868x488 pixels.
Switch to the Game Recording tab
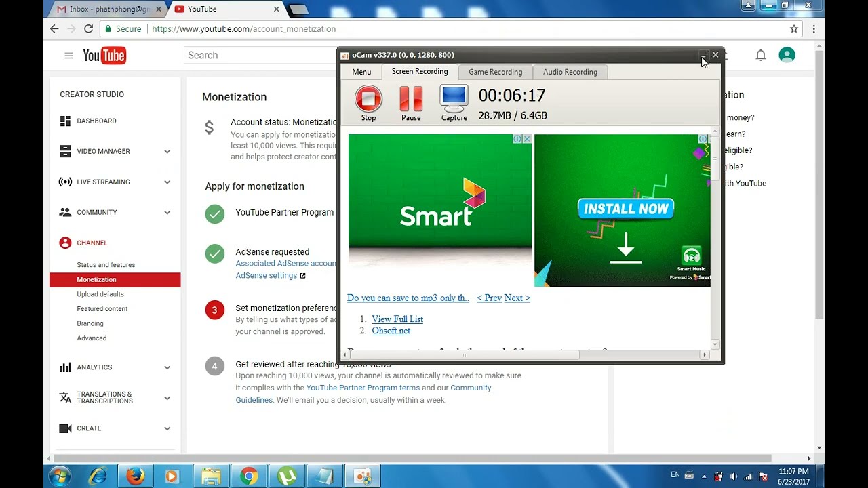click(496, 72)
